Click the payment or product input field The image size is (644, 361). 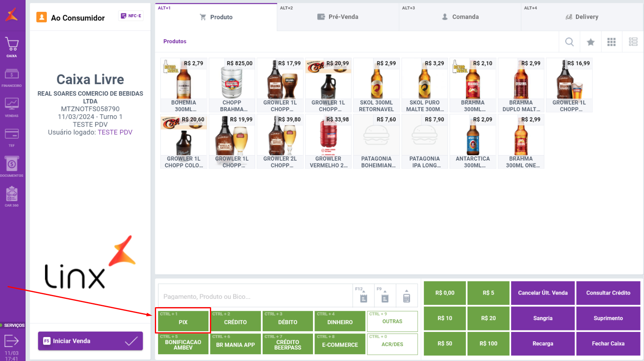(255, 297)
